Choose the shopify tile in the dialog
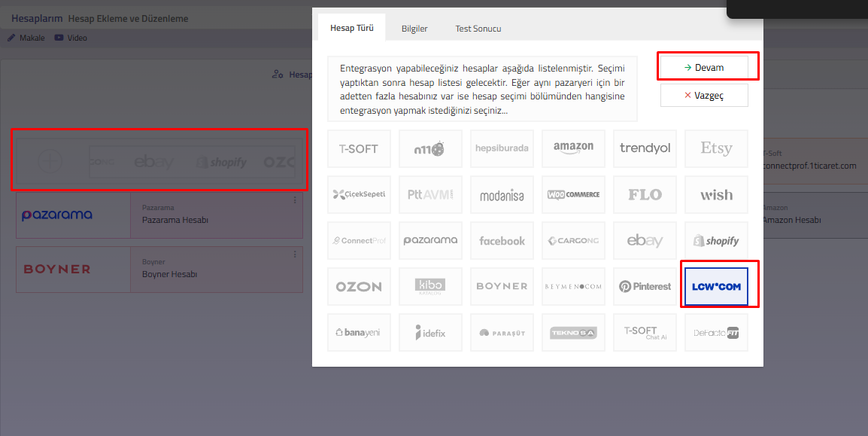868x436 pixels. click(x=716, y=240)
